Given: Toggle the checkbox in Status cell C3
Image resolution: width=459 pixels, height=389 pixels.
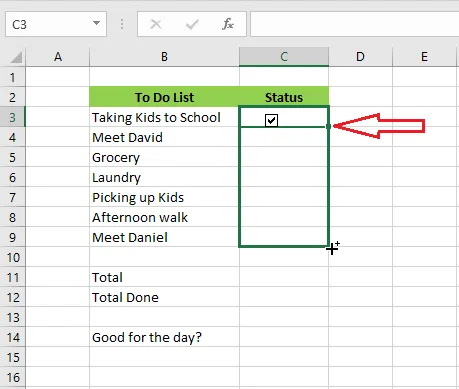Looking at the screenshot, I should click(x=271, y=120).
